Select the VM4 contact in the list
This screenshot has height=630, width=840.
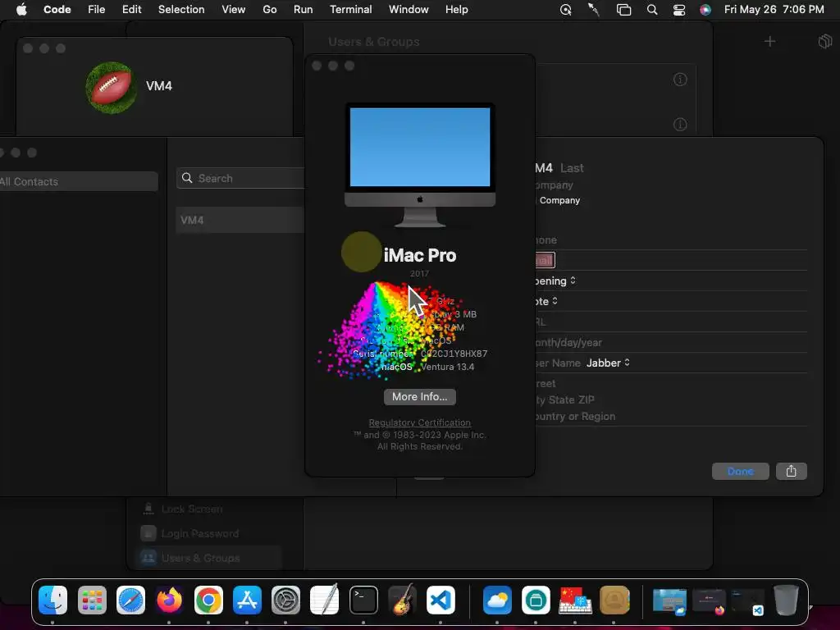click(x=240, y=220)
